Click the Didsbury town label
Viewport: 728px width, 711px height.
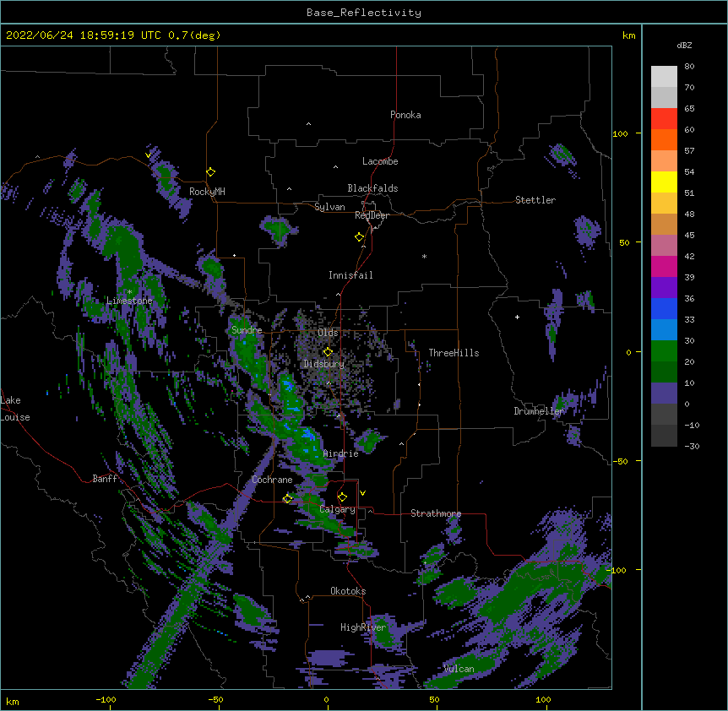point(323,364)
